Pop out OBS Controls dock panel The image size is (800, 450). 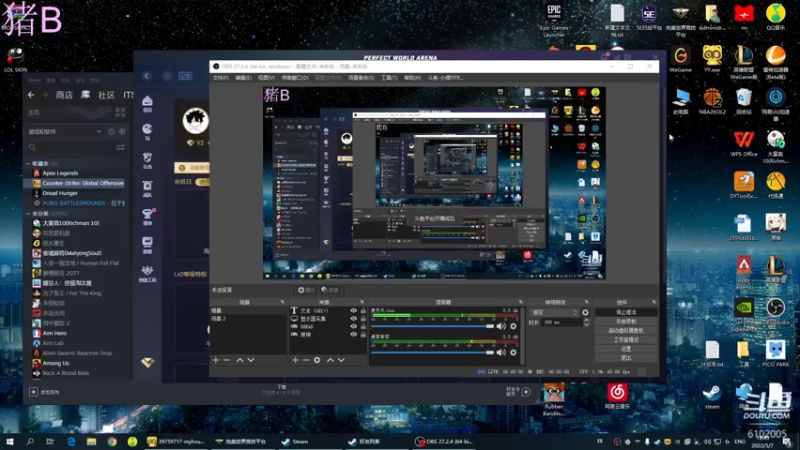coord(654,302)
